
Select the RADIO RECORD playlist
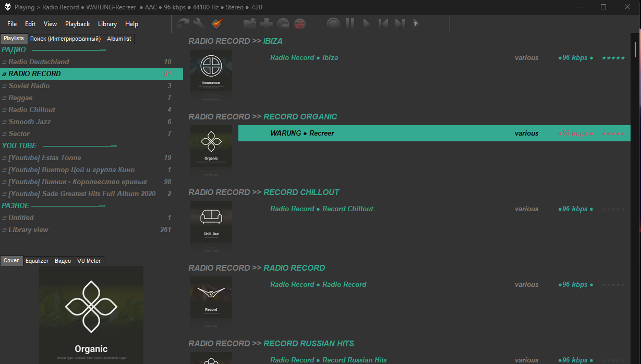tap(91, 74)
